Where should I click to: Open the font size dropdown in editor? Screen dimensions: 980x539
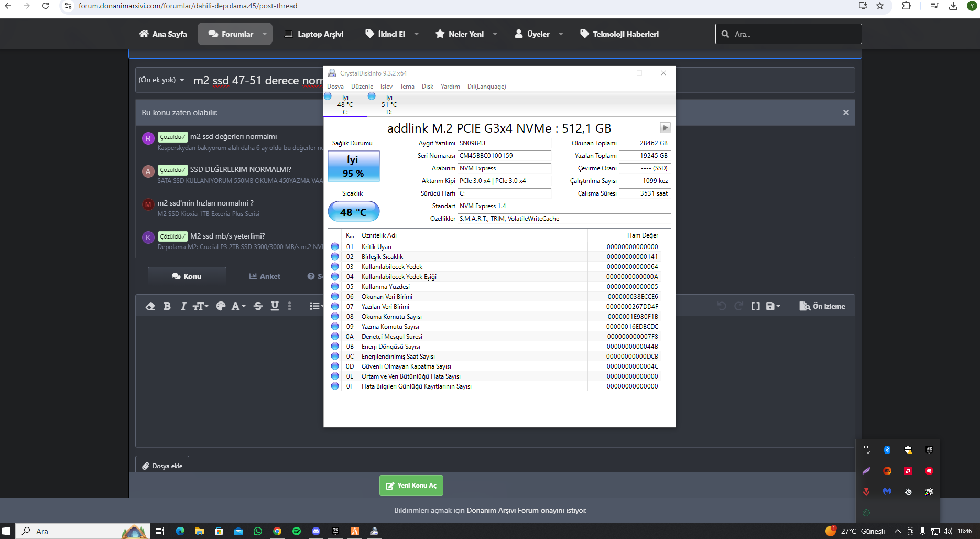click(200, 306)
